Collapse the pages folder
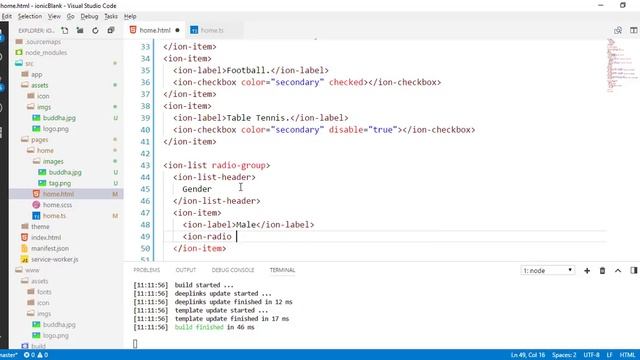Image resolution: width=640 pixels, height=360 pixels. 39,140
